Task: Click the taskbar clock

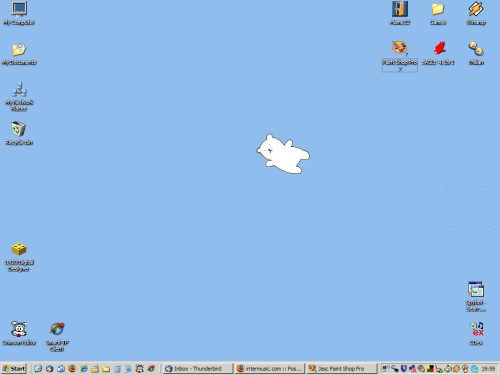Action: click(x=488, y=369)
